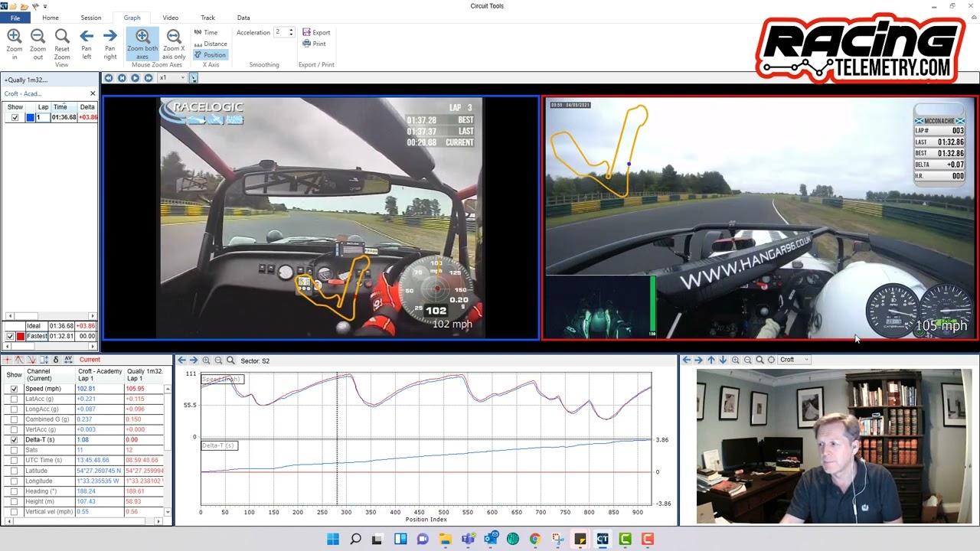The height and width of the screenshot is (551, 980).
Task: Open the x1 playback speed dropdown
Action: tap(172, 78)
